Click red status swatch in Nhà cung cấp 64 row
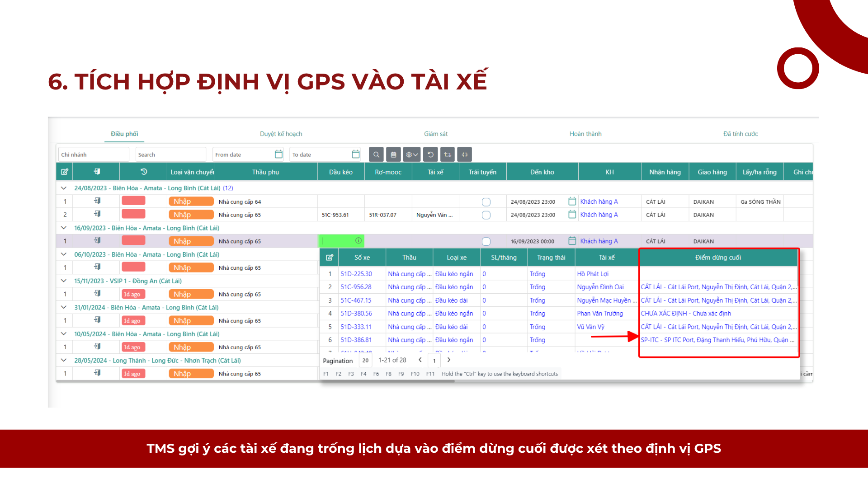868x488 pixels. coord(133,201)
